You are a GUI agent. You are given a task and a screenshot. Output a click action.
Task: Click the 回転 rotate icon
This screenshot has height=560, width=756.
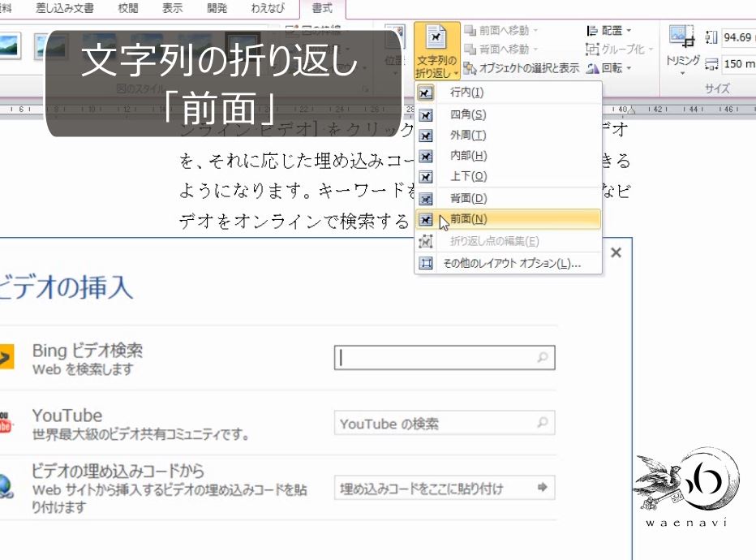(593, 68)
